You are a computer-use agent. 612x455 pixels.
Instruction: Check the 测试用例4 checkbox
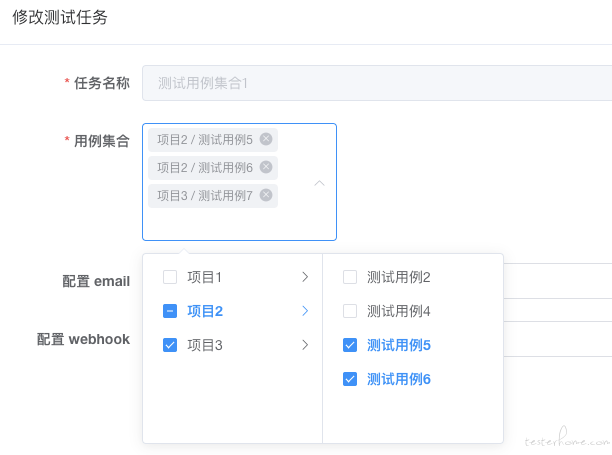pos(350,311)
